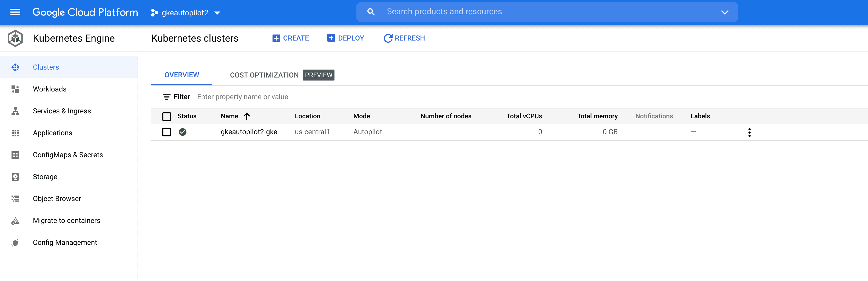The width and height of the screenshot is (868, 281).
Task: Click the search magnifier icon
Action: coord(371,12)
